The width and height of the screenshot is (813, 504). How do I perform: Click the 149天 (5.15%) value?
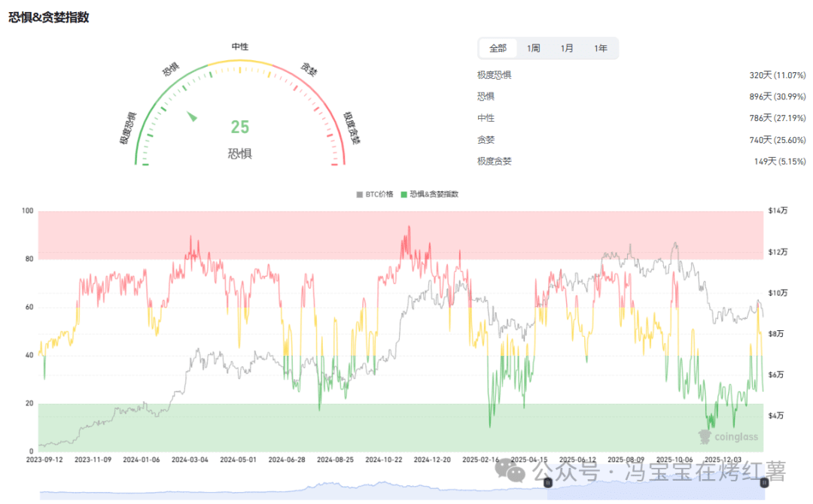coord(780,161)
